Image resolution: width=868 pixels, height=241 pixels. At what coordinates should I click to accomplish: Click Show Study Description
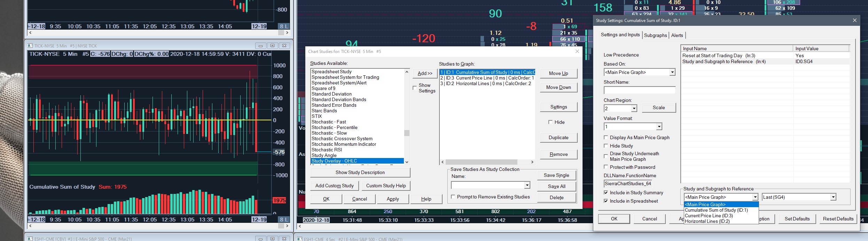[360, 172]
